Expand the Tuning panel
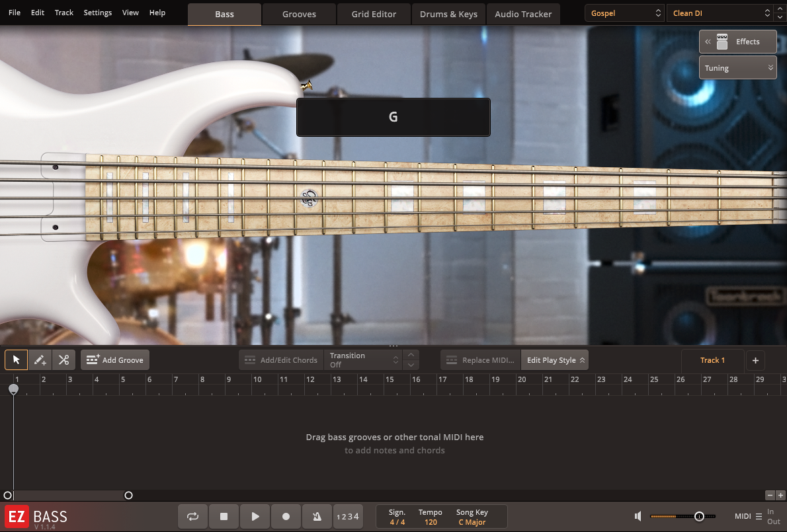Screen dimensions: 787x532 pyautogui.click(x=737, y=68)
